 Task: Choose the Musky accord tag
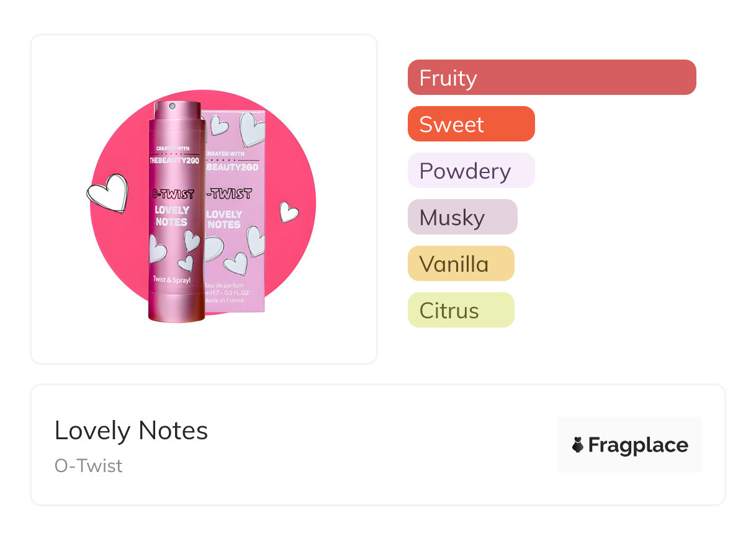coord(462,217)
